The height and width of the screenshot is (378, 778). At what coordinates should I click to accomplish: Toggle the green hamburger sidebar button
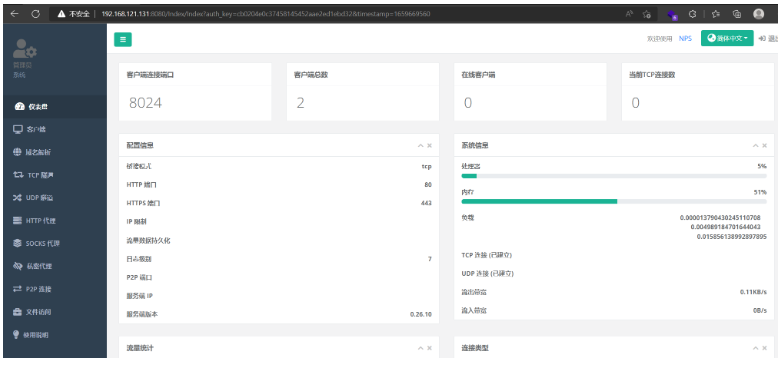point(123,40)
